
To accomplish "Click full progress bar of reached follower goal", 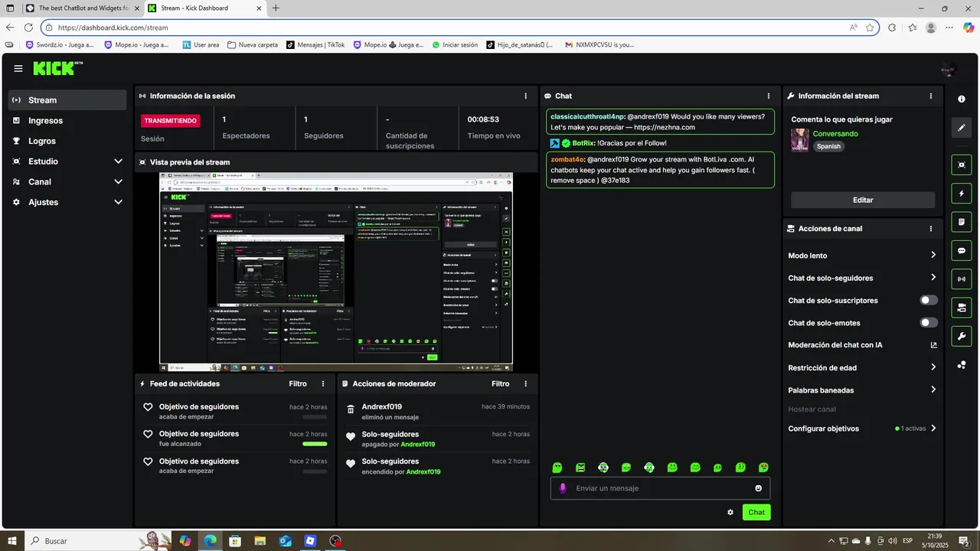I will point(315,444).
